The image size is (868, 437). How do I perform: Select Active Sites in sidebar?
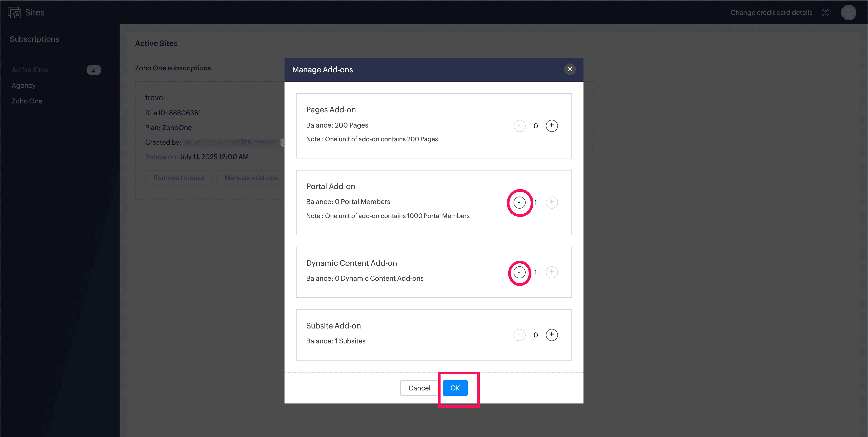pyautogui.click(x=30, y=70)
